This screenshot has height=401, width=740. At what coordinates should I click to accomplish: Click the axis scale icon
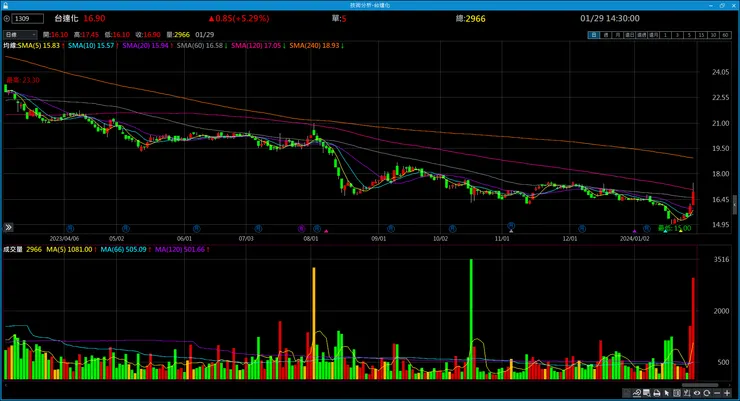click(687, 393)
